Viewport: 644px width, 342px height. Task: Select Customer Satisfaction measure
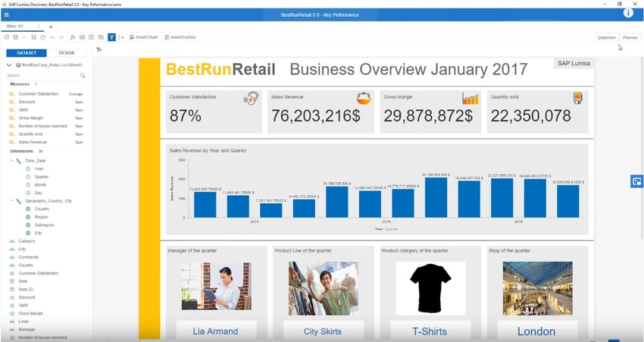pos(39,94)
